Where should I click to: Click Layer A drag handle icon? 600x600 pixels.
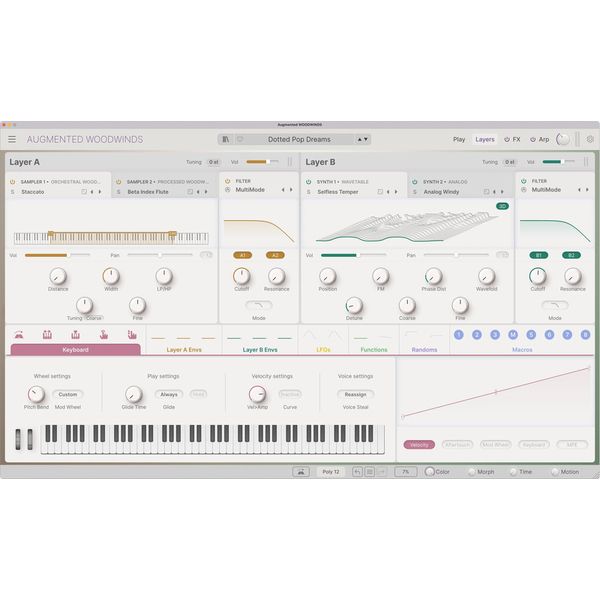coord(290,162)
